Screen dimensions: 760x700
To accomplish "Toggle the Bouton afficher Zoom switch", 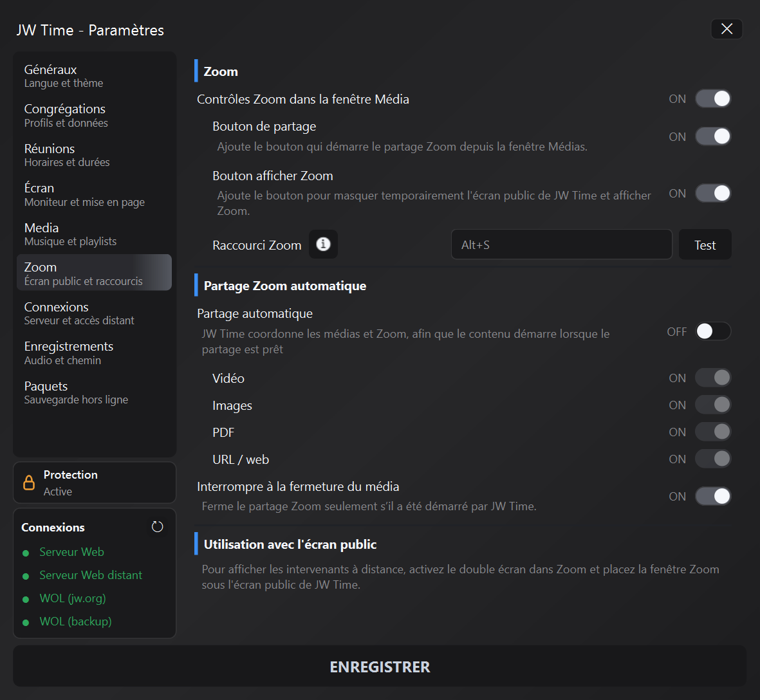I will click(x=713, y=193).
